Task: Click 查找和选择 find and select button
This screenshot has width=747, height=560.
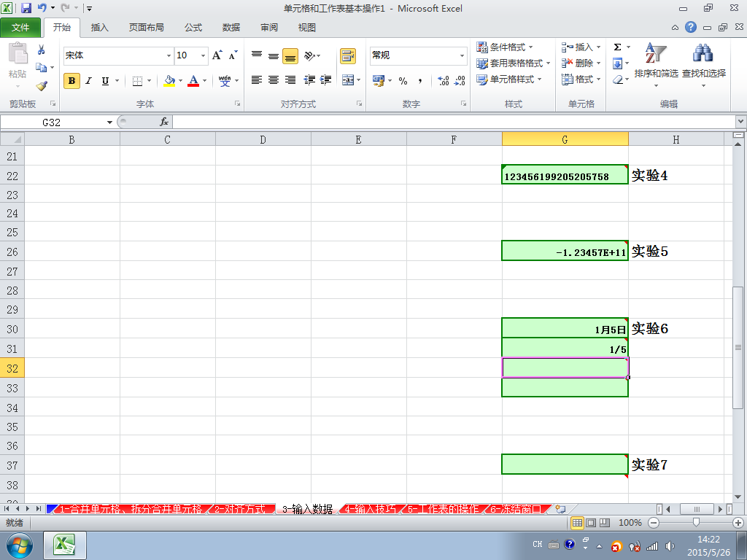Action: (704, 64)
